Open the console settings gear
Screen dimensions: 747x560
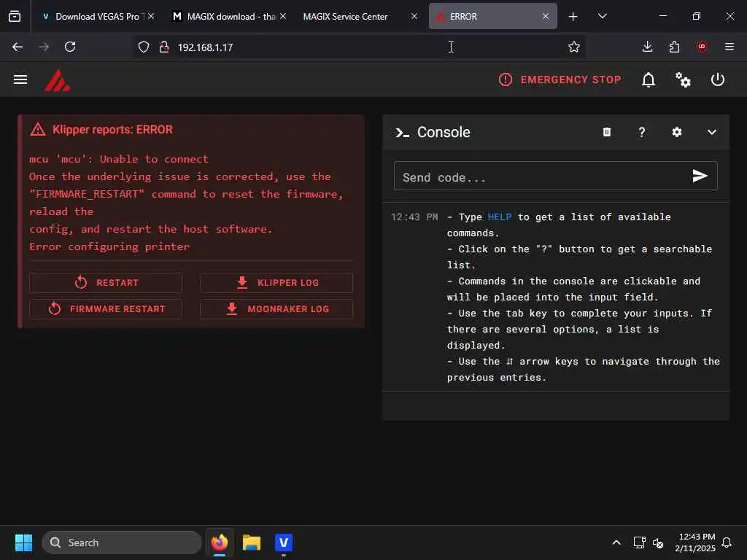[676, 132]
